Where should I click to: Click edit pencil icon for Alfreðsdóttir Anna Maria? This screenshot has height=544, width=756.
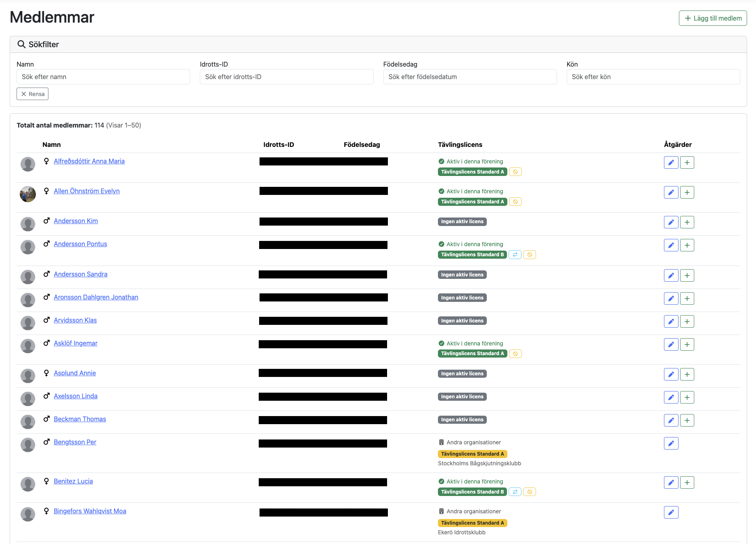(671, 163)
